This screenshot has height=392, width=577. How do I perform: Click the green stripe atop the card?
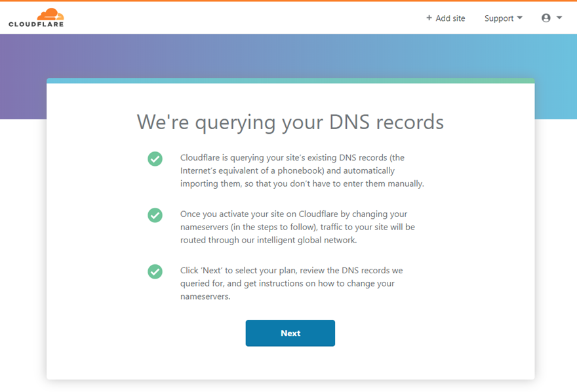point(290,81)
